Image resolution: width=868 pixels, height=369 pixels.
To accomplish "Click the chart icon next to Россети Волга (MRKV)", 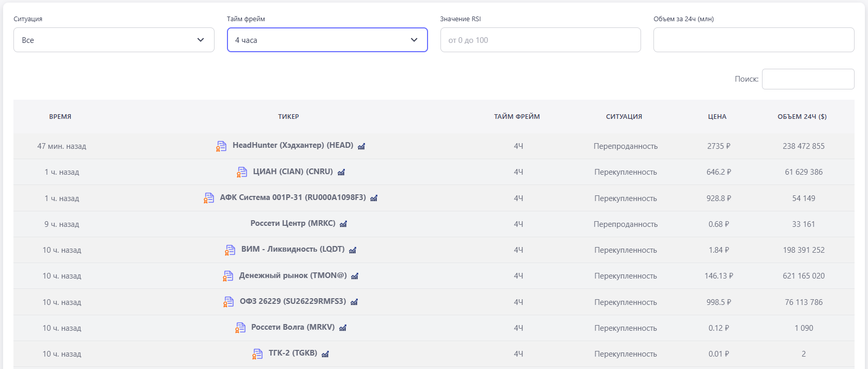I will (x=343, y=328).
